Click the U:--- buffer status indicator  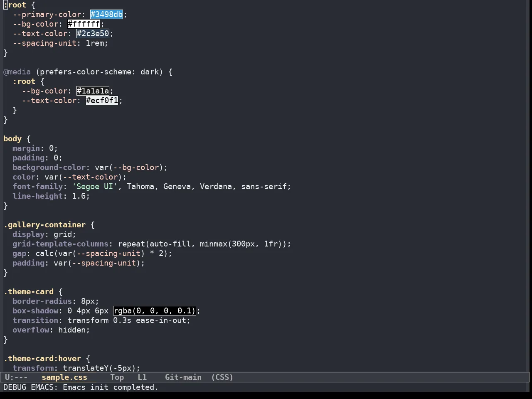(16, 377)
